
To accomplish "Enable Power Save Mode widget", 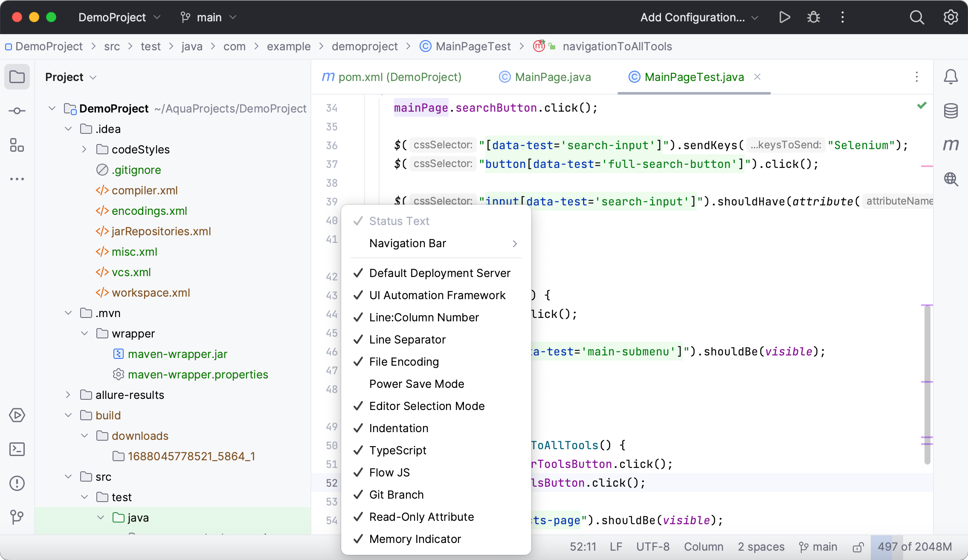I will click(416, 384).
